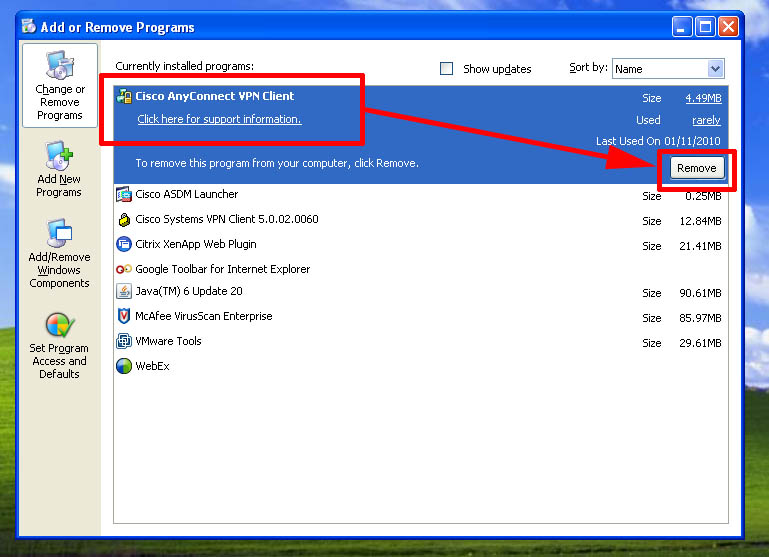Enable the Show updates checkbox
This screenshot has height=557, width=769.
446,69
